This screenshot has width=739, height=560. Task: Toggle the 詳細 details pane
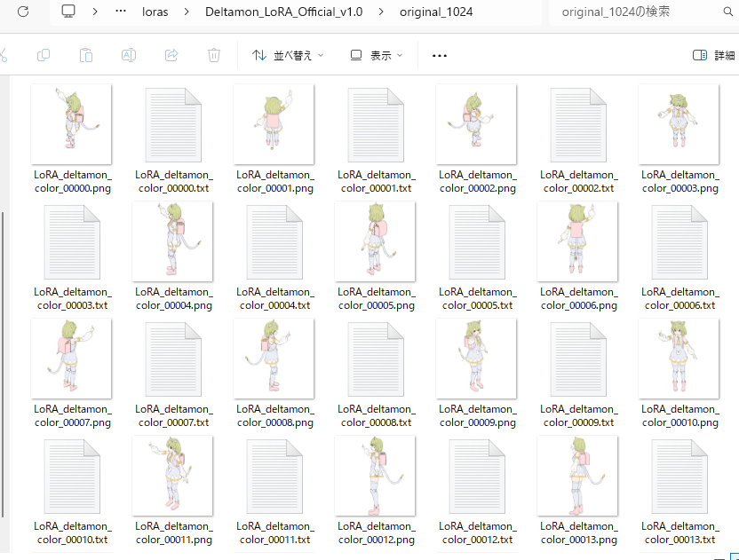point(713,56)
